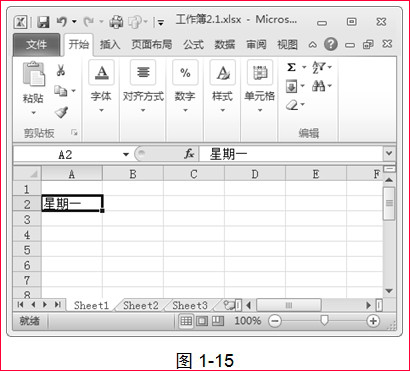Go to last sheet navigation arrow

[57, 305]
